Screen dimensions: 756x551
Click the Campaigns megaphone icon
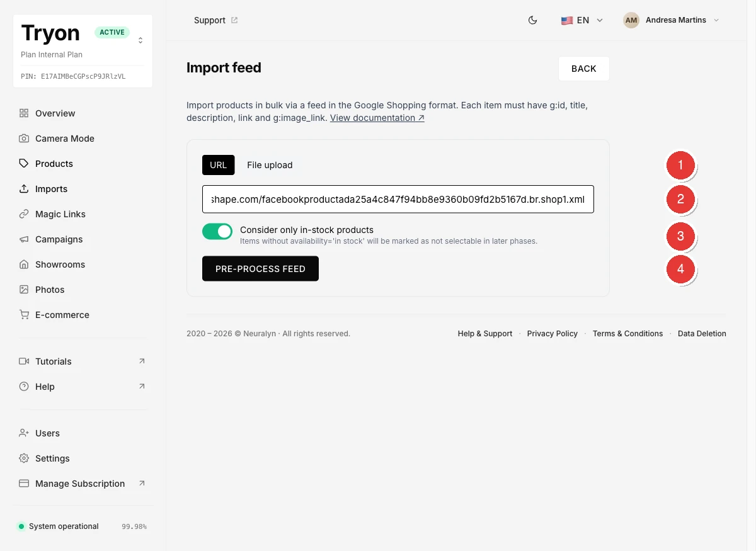click(24, 239)
